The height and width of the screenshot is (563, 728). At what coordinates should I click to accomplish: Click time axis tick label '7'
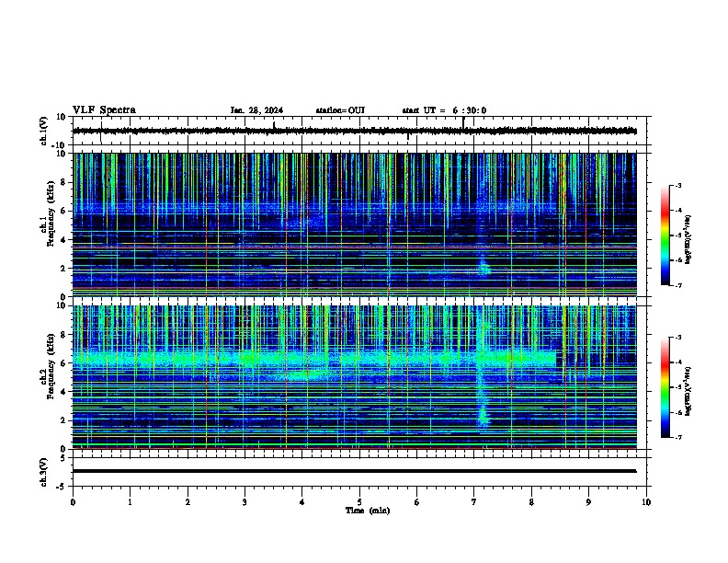[x=474, y=502]
